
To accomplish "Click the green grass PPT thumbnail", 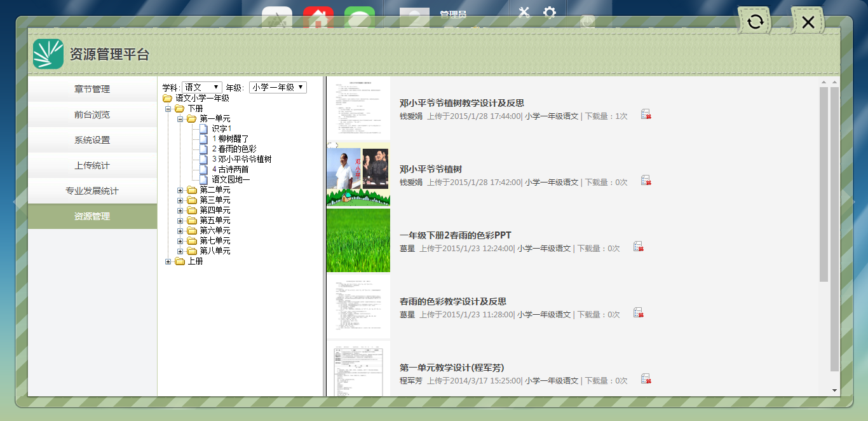I will pyautogui.click(x=358, y=240).
